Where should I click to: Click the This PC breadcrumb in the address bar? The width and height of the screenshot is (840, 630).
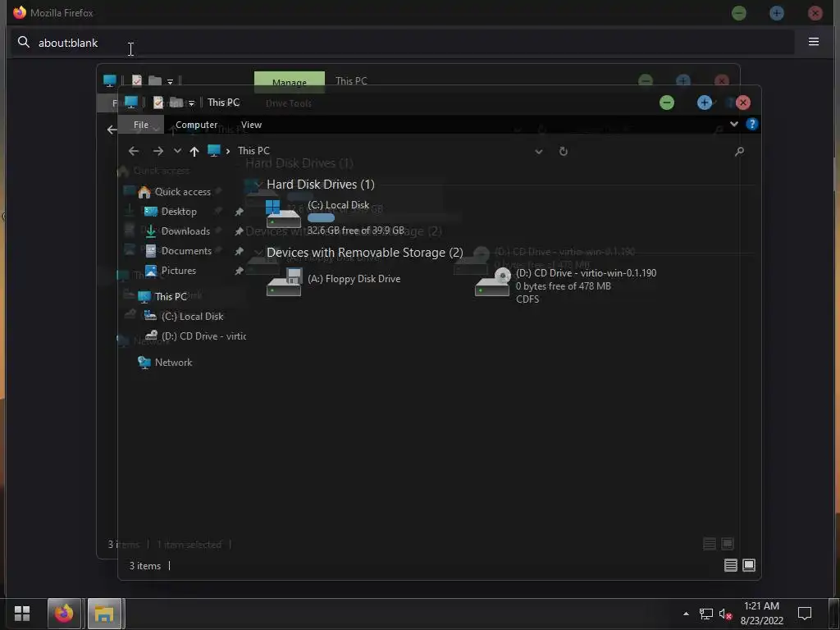pyautogui.click(x=253, y=151)
